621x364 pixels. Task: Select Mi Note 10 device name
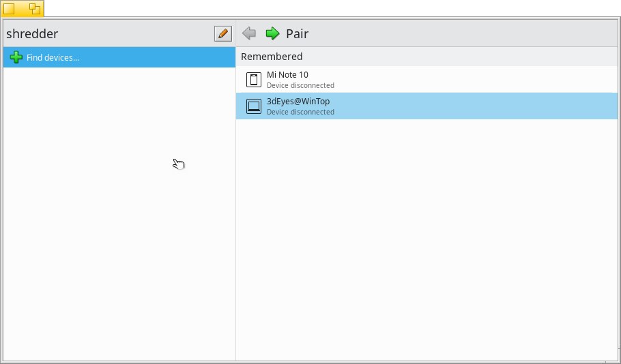click(287, 75)
